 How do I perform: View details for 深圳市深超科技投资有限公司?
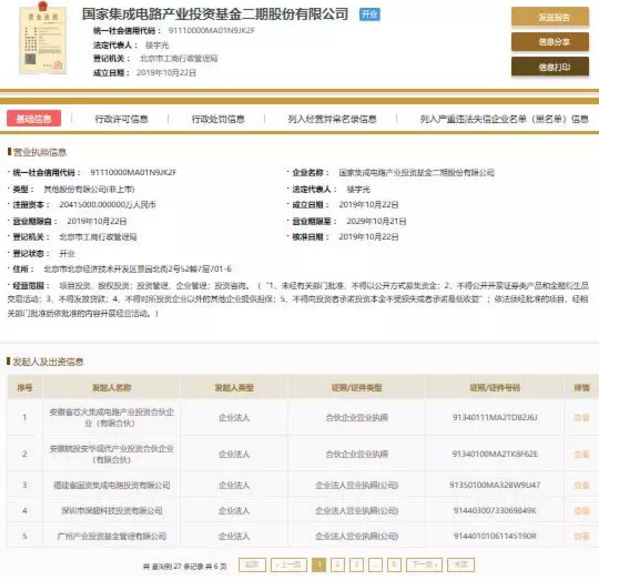click(581, 510)
